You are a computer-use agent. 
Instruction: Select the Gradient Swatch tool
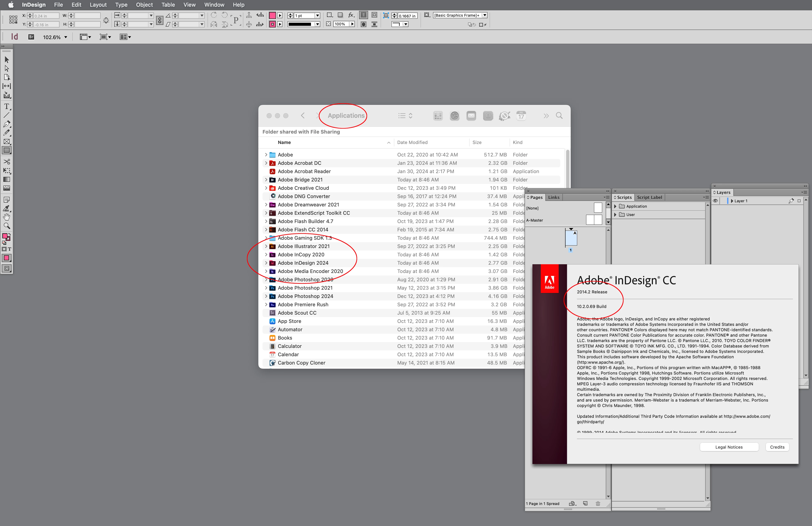[x=6, y=180]
